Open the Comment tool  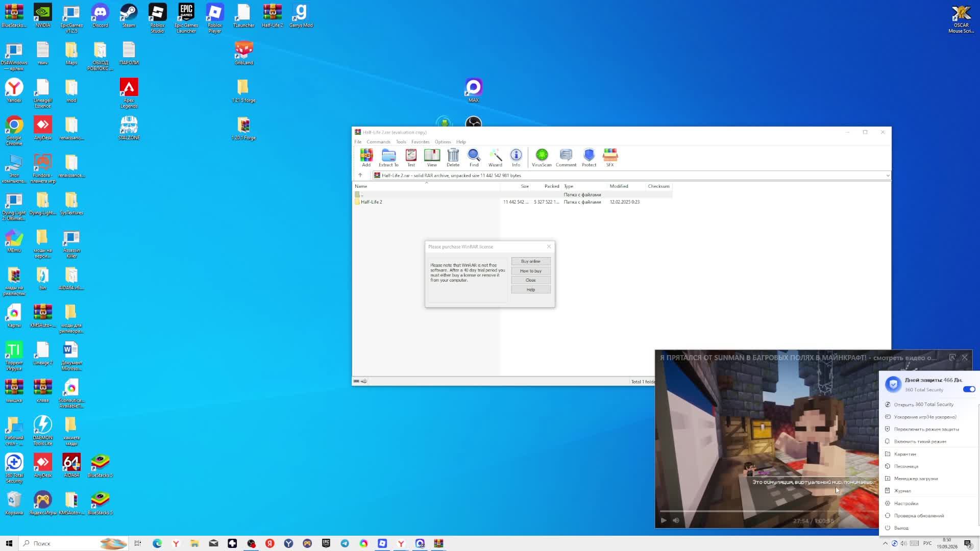point(566,158)
